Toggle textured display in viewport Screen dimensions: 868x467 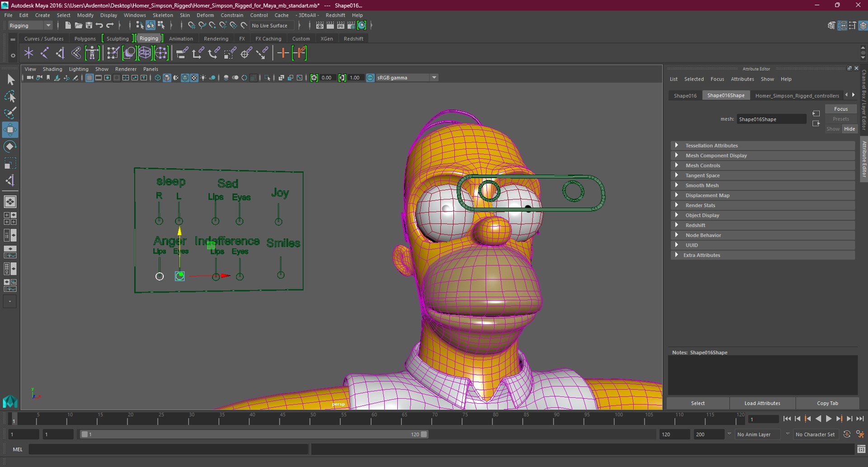click(194, 78)
